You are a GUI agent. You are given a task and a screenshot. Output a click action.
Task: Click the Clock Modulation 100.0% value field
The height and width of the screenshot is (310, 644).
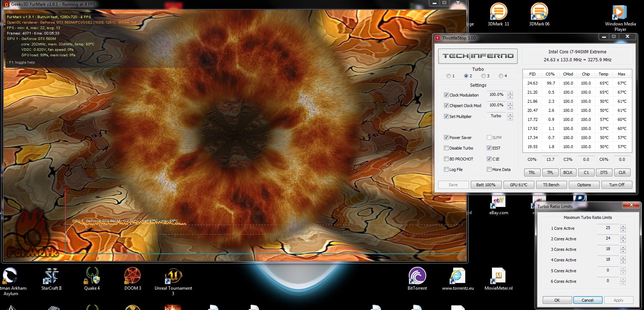click(496, 95)
